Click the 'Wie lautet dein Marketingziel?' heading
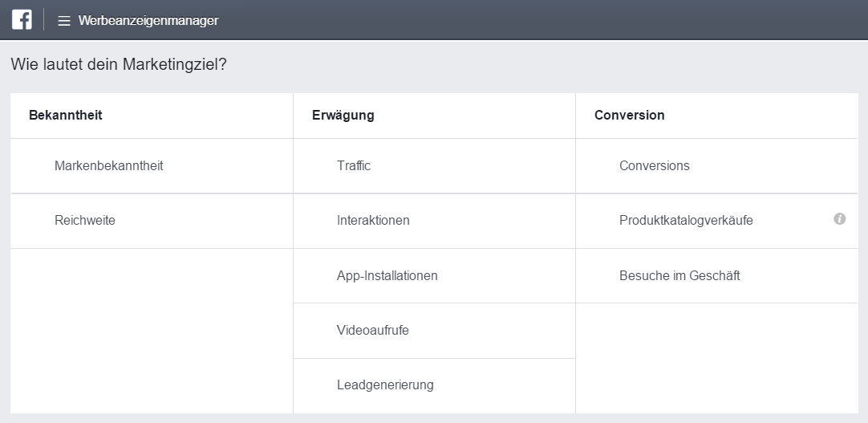Viewport: 868px width, 423px height. [119, 64]
